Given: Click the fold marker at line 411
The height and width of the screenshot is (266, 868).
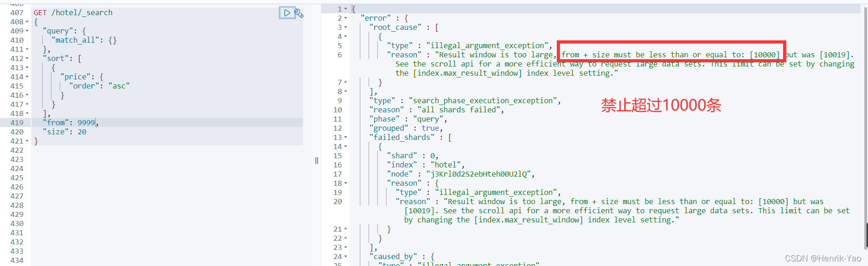Looking at the screenshot, I should click(27, 49).
